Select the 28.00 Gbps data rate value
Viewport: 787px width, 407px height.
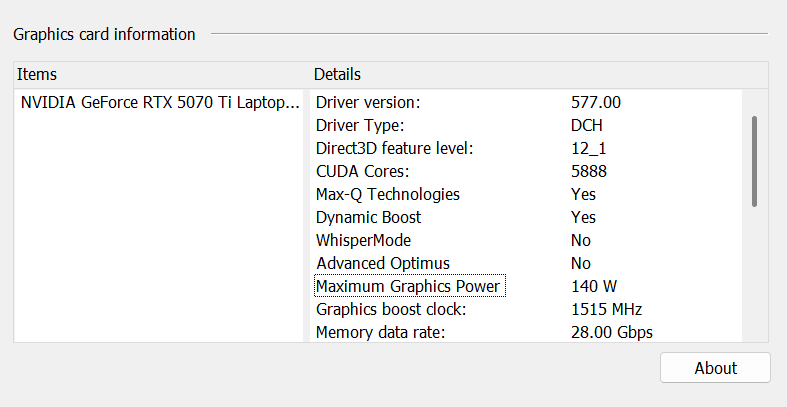pyautogui.click(x=612, y=332)
